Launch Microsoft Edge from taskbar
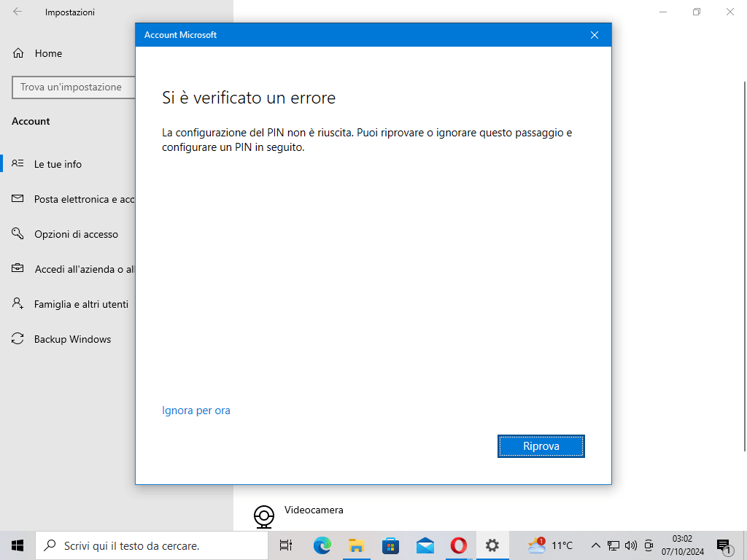The height and width of the screenshot is (560, 747). (322, 545)
